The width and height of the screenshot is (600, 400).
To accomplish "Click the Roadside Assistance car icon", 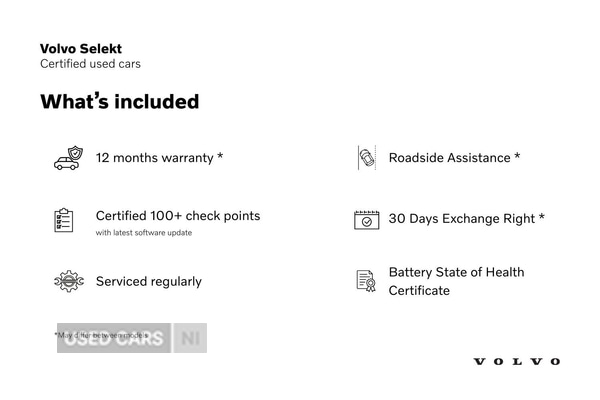I will pyautogui.click(x=367, y=158).
